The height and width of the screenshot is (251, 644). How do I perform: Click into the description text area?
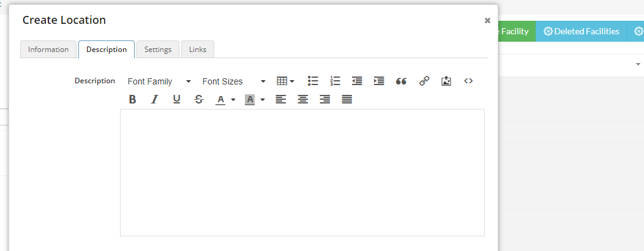pos(302,173)
